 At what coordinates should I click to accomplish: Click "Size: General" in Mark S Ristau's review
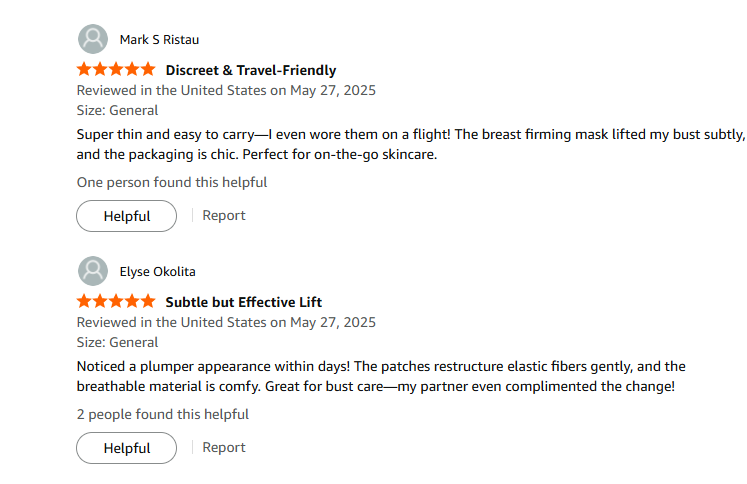click(x=117, y=110)
